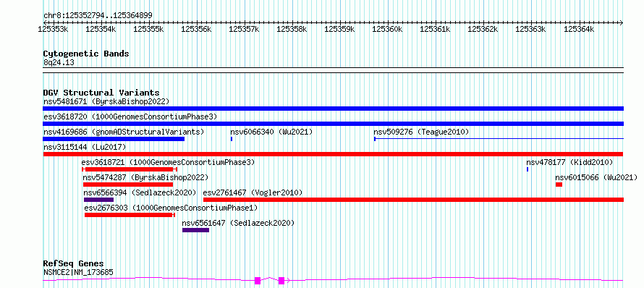Click the nsv4169686 (gnomADStructuralVariants) label

(124, 132)
